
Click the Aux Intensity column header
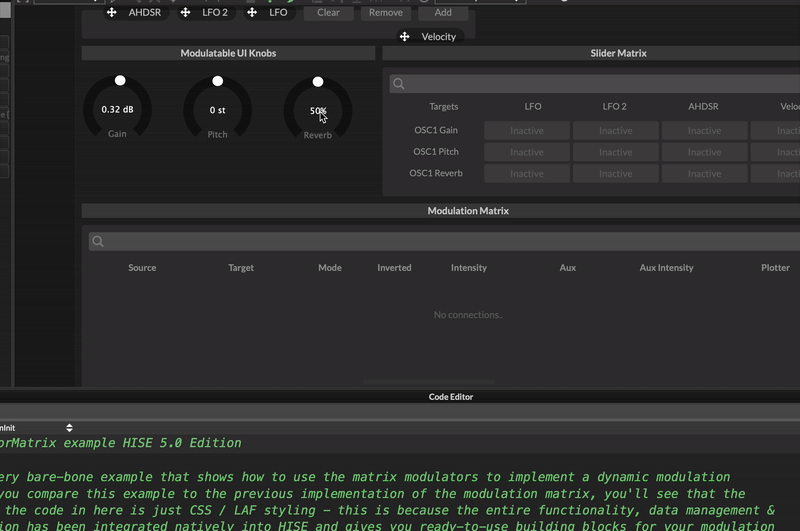666,268
